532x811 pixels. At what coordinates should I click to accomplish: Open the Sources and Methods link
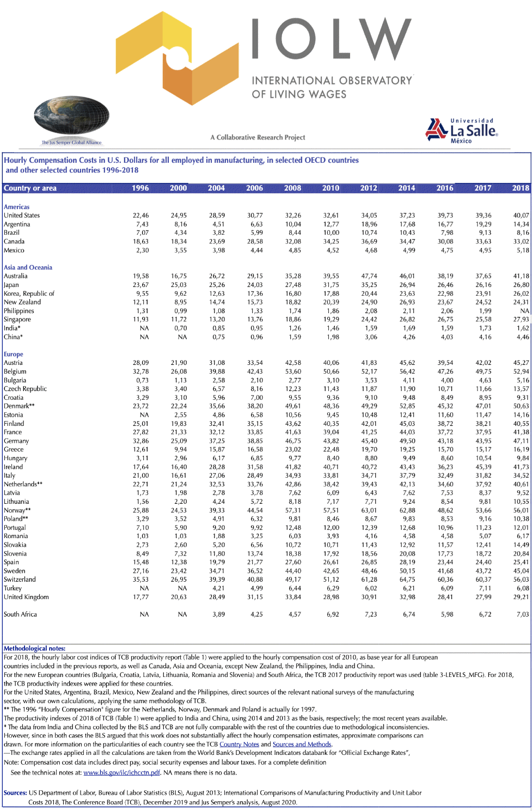pos(302,744)
